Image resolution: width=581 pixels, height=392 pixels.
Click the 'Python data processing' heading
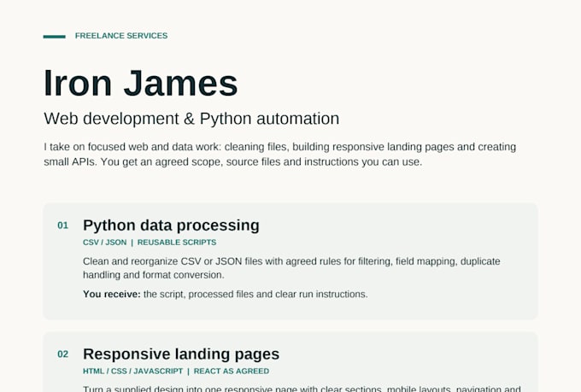coord(171,225)
